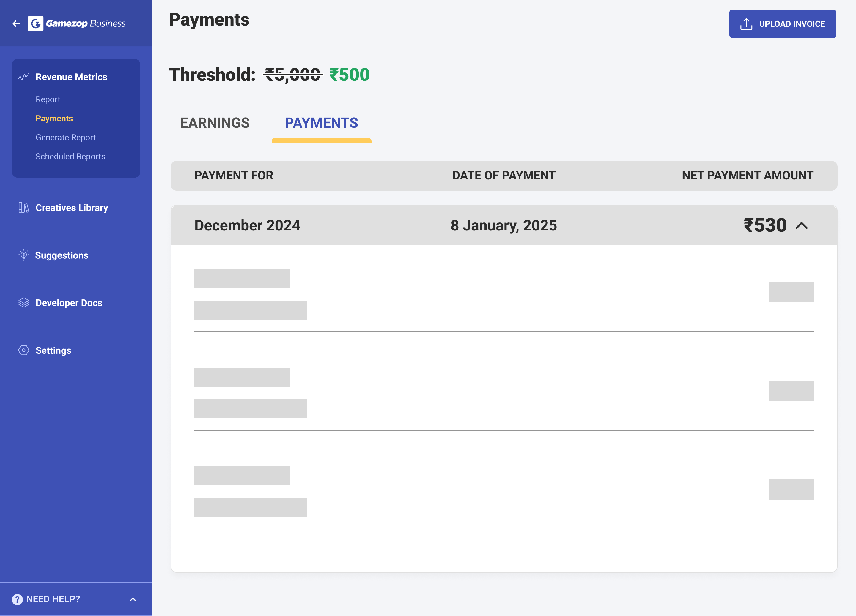
Task: Open the Report submenu item
Action: [x=48, y=99]
